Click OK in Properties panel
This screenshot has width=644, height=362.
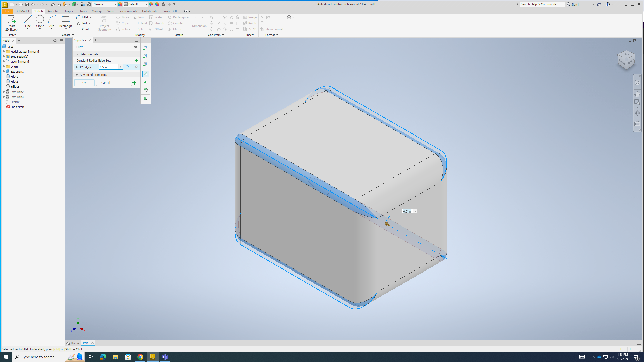[84, 83]
